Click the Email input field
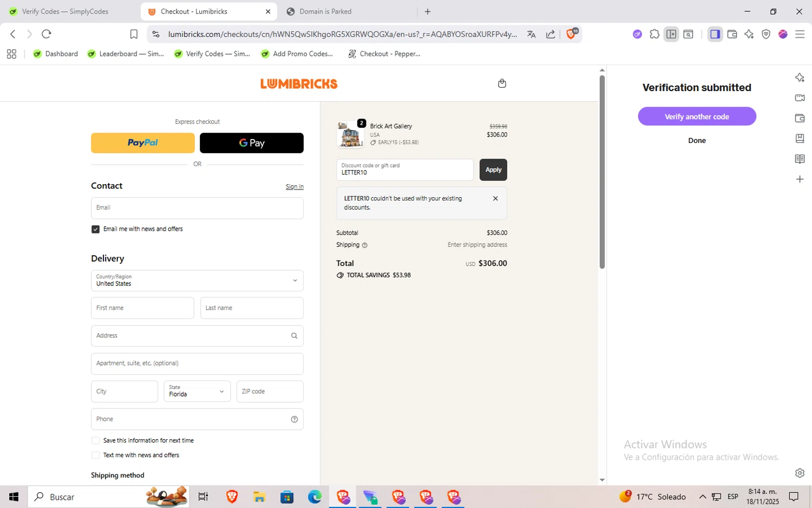The image size is (812, 508). point(197,208)
